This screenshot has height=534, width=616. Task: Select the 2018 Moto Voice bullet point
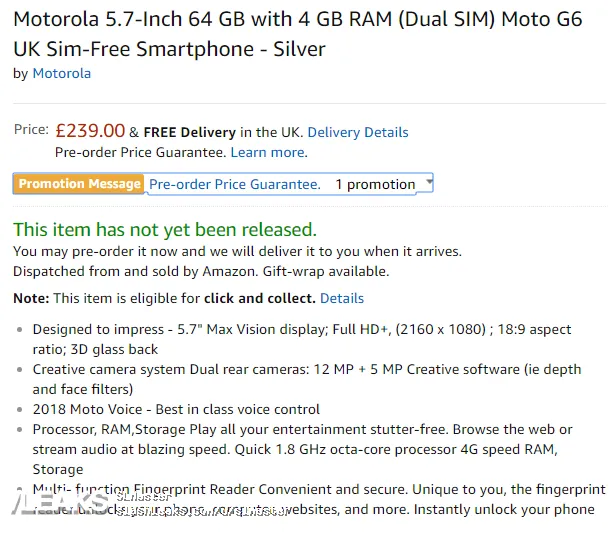(x=176, y=409)
